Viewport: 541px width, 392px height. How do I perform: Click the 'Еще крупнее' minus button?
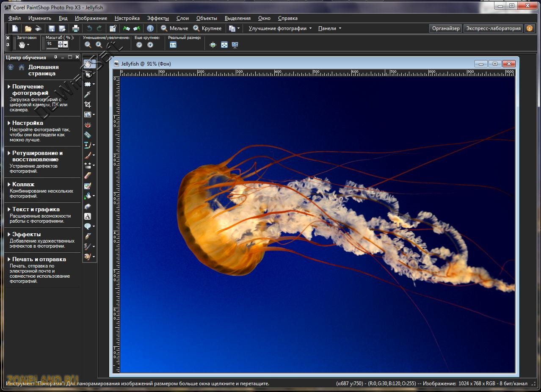point(139,45)
